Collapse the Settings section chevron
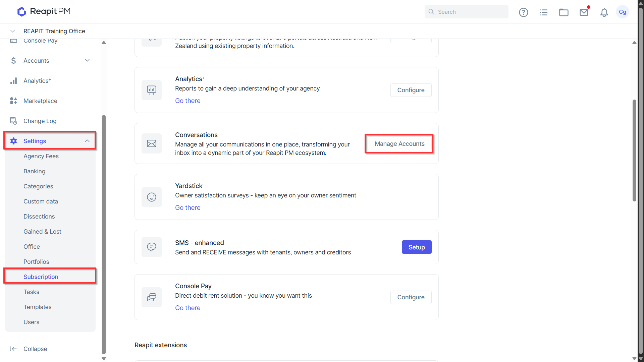This screenshot has height=362, width=644. pyautogui.click(x=87, y=141)
